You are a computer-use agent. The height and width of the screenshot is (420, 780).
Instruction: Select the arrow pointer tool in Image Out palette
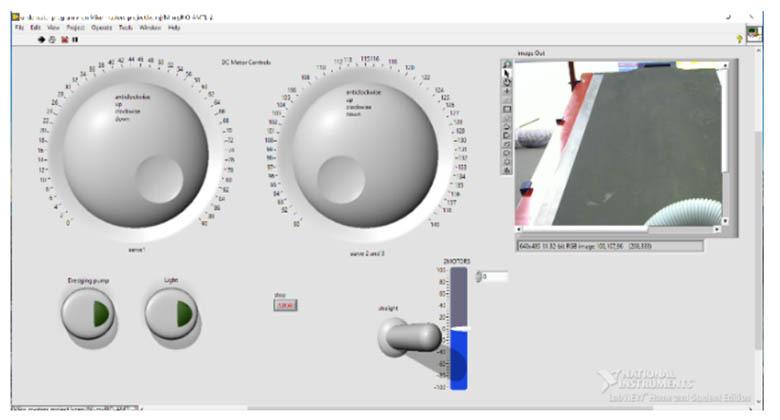[507, 74]
